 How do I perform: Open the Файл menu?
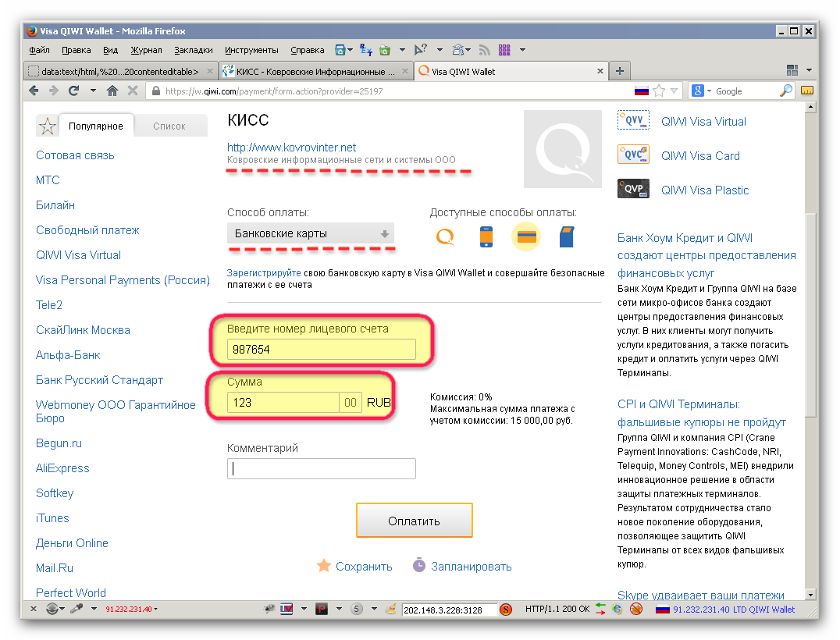point(39,51)
